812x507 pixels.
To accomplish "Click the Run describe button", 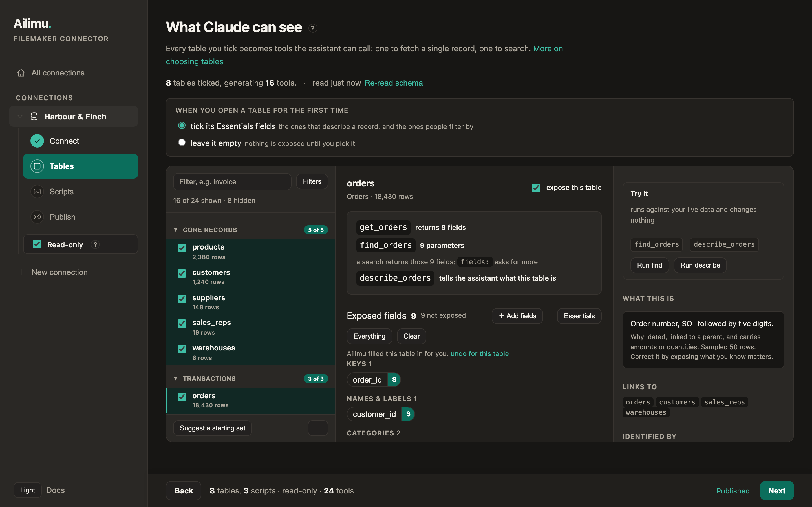I will coord(700,265).
